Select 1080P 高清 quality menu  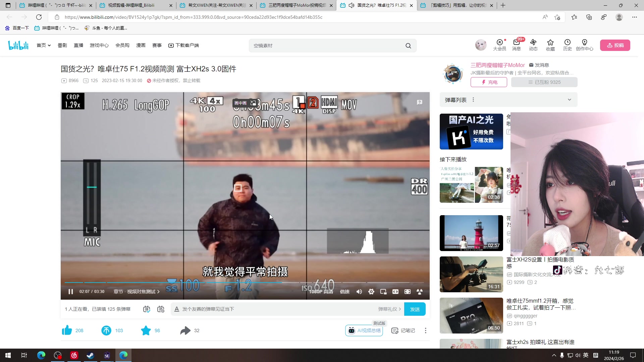(x=321, y=292)
